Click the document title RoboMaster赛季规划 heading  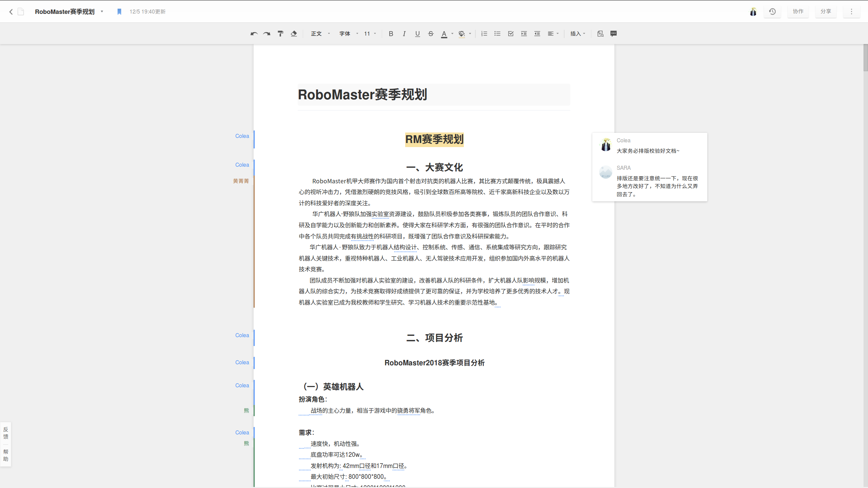click(362, 95)
